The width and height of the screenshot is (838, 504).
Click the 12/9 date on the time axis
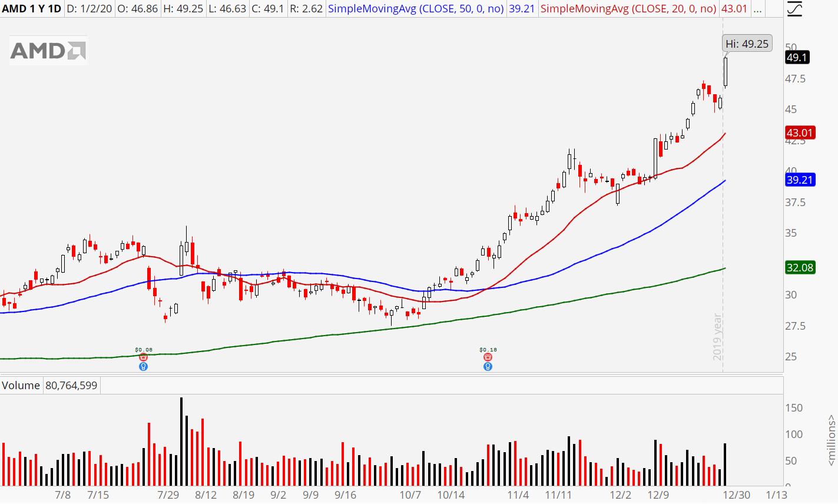[658, 495]
